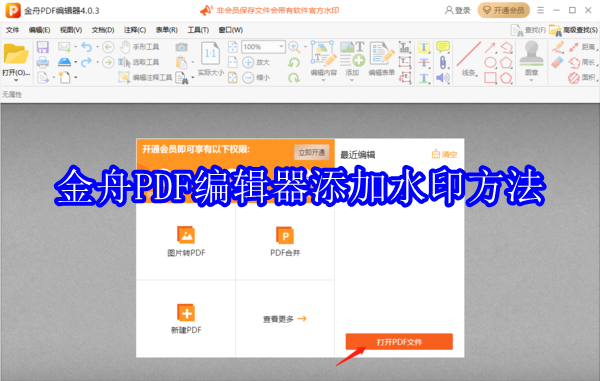600x381 pixels.
Task: Click the green next view arrow
Action: point(108,62)
